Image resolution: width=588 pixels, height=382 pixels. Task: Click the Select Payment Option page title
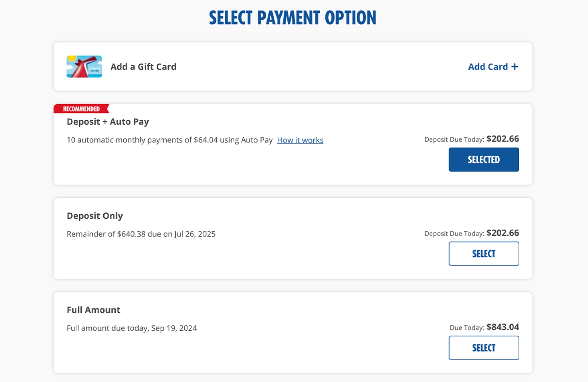(293, 18)
